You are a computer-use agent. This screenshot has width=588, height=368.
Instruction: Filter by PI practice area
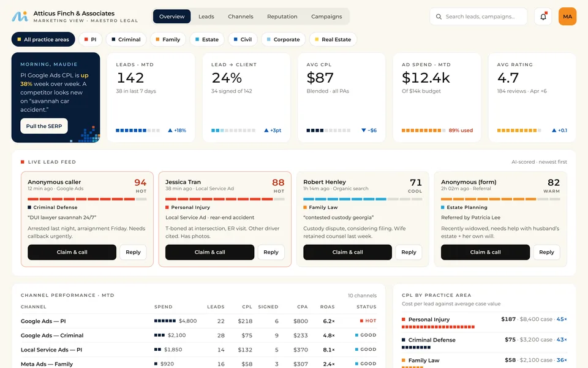click(x=91, y=39)
